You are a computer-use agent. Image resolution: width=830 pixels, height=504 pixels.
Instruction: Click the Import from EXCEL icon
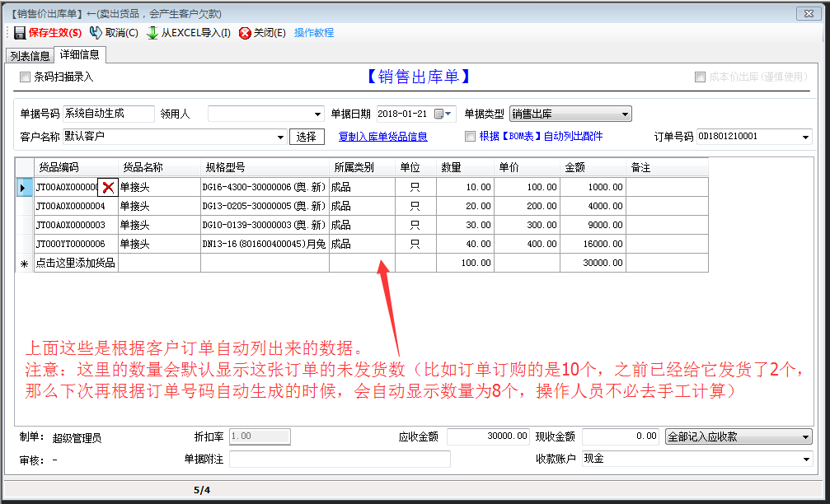pyautogui.click(x=152, y=33)
